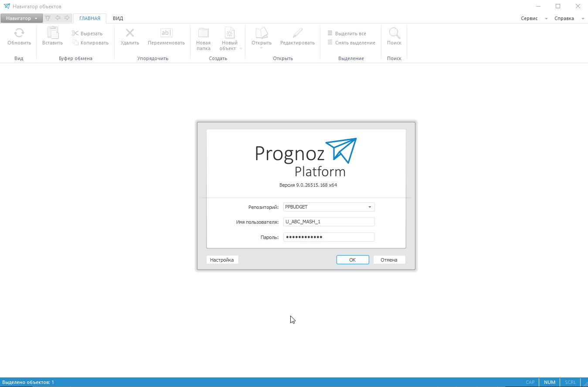Viewport: 588px width, 387px height.
Task: Click the Вставить clipboard icon
Action: click(53, 33)
